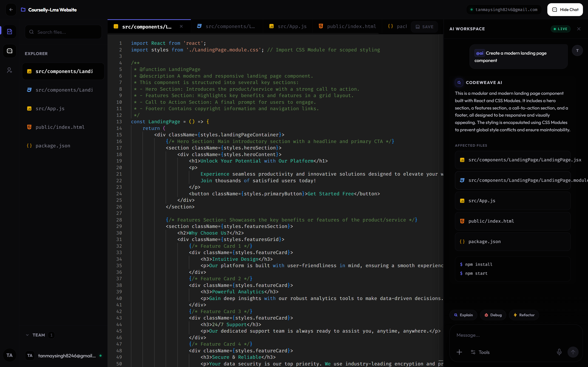This screenshot has height=367, width=588.
Task: Click the plus attachment icon
Action: pyautogui.click(x=459, y=352)
